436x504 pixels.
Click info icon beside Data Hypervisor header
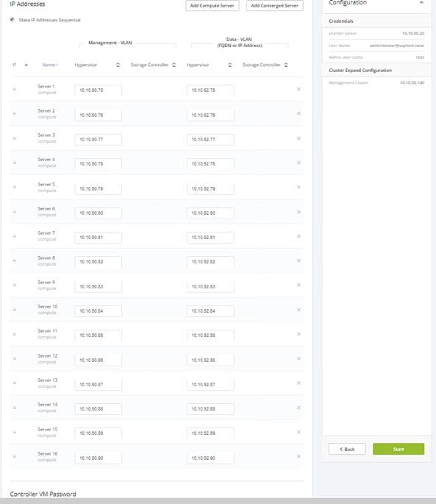(230, 65)
